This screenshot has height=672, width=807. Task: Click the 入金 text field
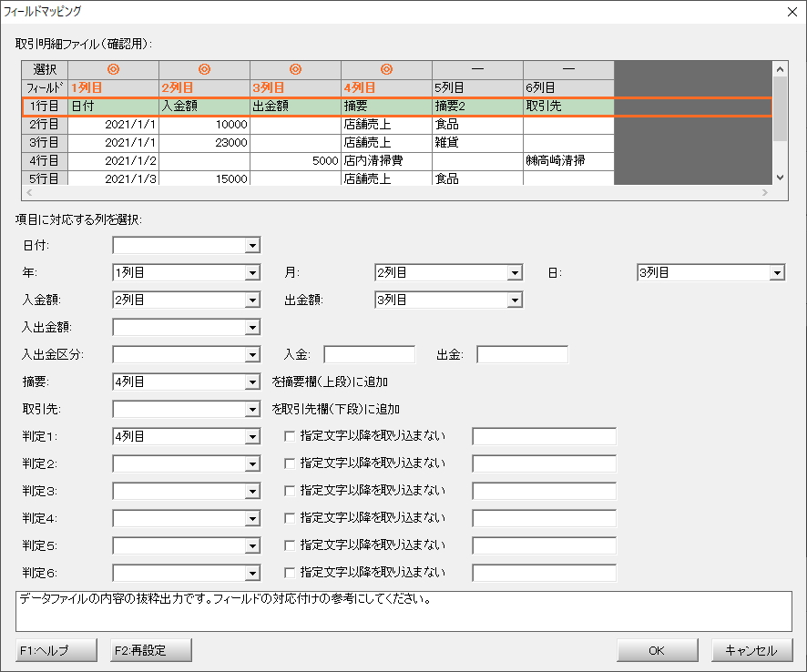pyautogui.click(x=369, y=354)
